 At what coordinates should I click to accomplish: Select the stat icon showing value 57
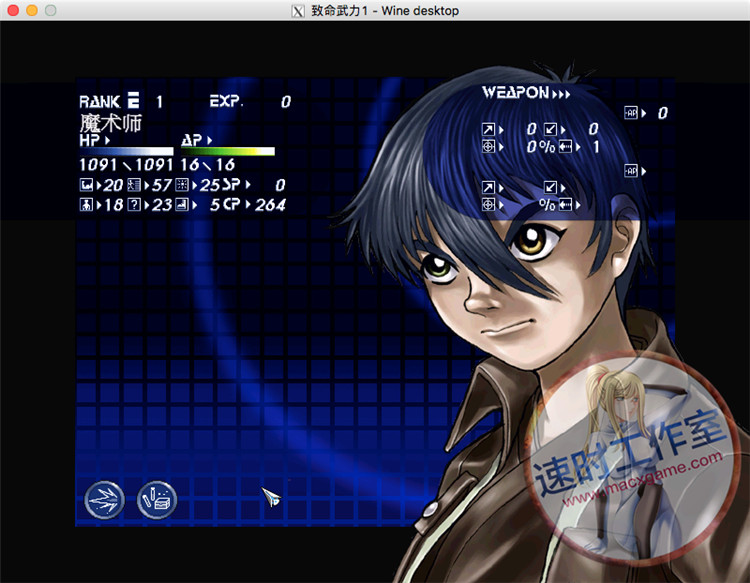coord(134,185)
